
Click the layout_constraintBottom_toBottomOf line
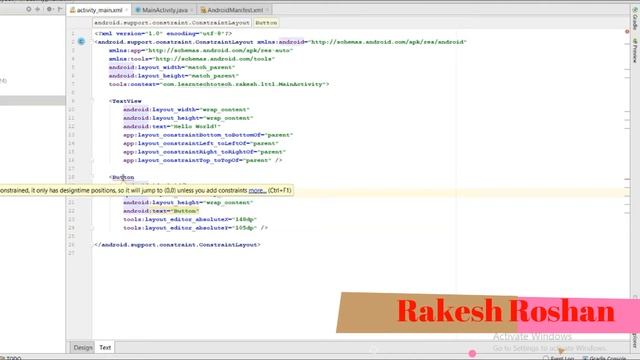coord(208,135)
